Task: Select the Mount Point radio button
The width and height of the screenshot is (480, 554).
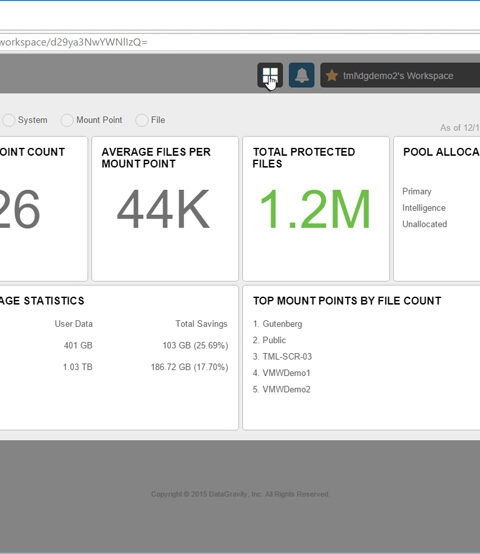Action: tap(66, 120)
